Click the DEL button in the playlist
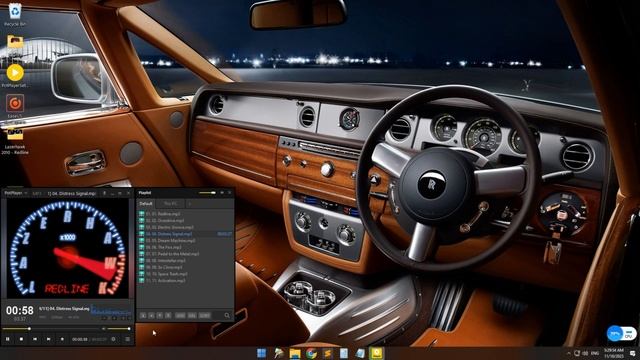Screen dimensions: 640x360 pos(192,316)
